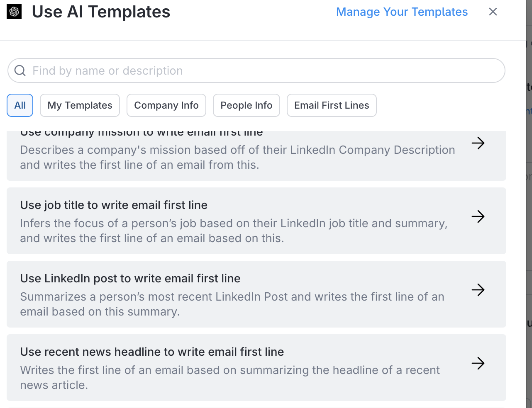Viewport: 532px width, 408px height.
Task: Select 'Use job title to write email first line'
Action: 114,205
